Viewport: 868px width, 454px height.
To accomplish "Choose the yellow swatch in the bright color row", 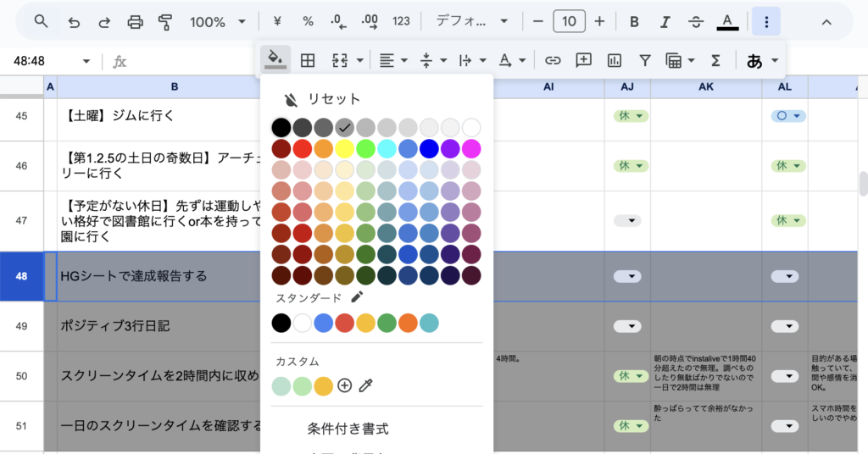I will 344,149.
